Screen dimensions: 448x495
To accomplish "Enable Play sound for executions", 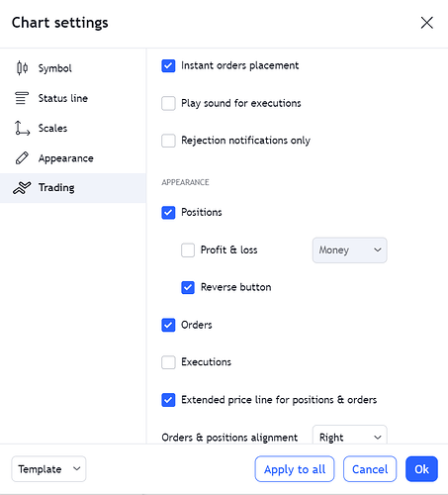I will click(168, 103).
